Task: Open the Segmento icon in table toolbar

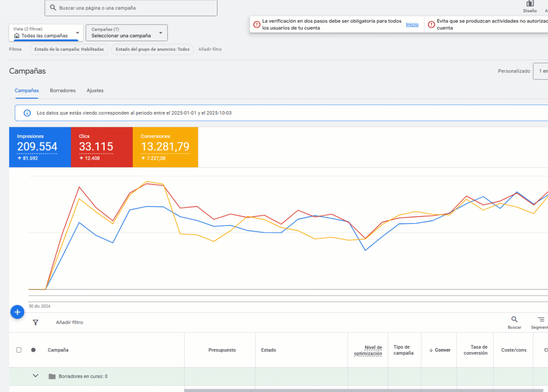Action: 541,320
